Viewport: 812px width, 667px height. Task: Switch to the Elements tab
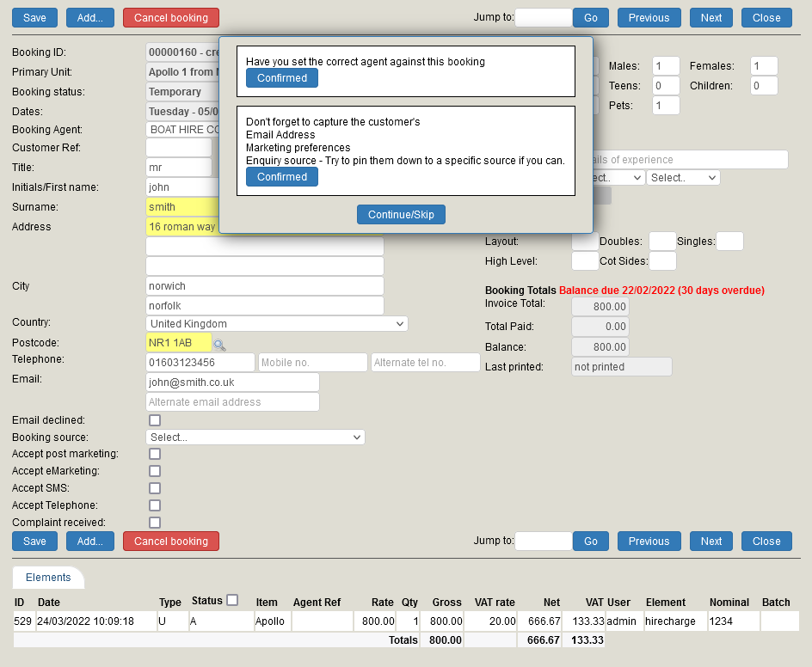tap(48, 578)
